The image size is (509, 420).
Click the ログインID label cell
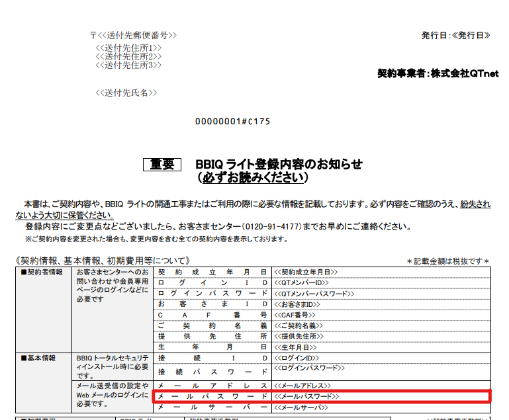point(212,283)
